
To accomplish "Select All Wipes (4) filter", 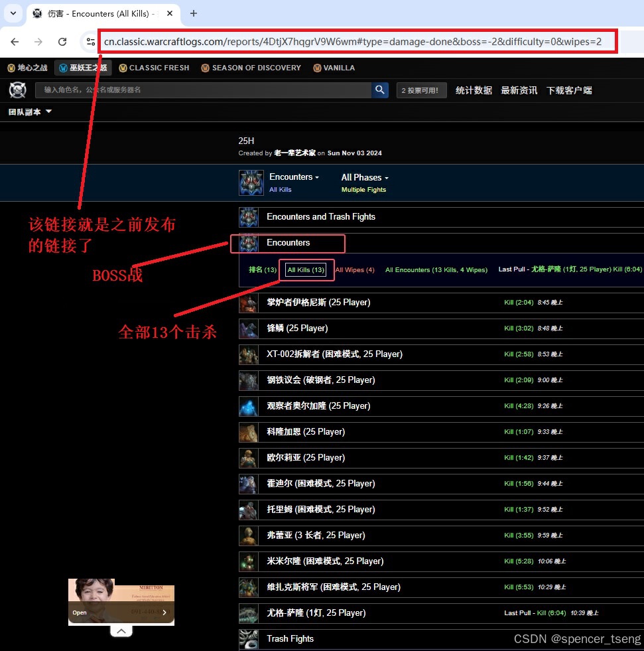I will [355, 270].
